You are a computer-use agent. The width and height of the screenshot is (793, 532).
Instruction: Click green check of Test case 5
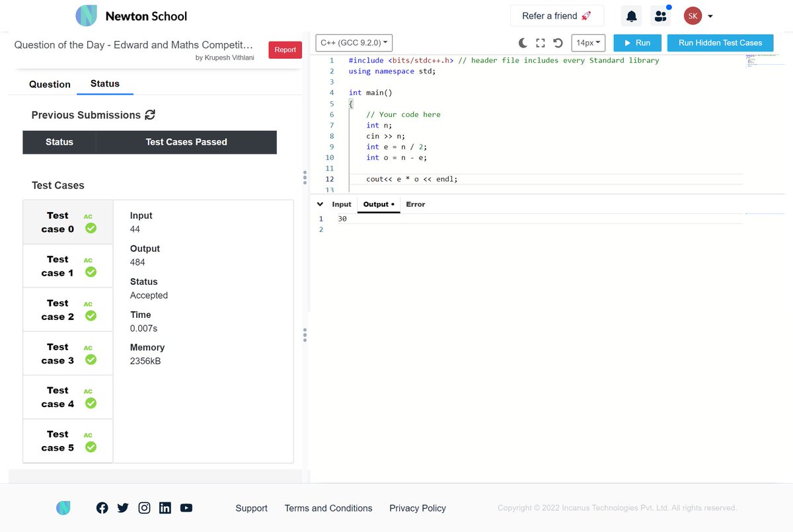[x=91, y=446]
